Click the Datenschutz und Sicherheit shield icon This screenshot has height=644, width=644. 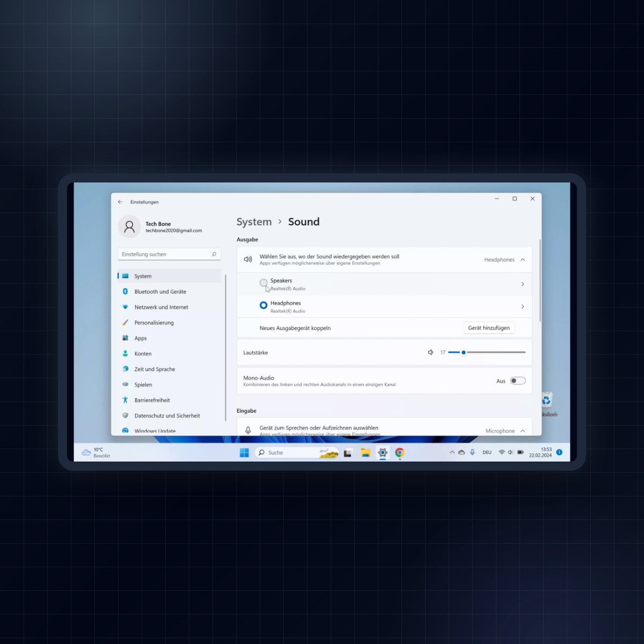(x=125, y=415)
